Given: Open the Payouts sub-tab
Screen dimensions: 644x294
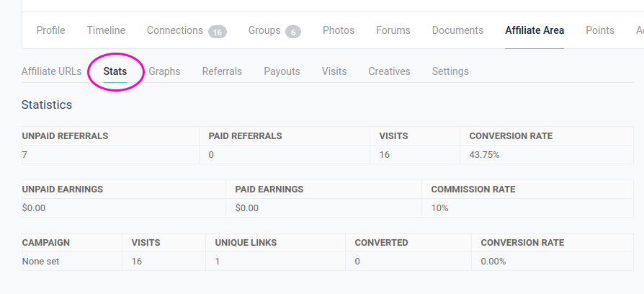Looking at the screenshot, I should point(282,71).
